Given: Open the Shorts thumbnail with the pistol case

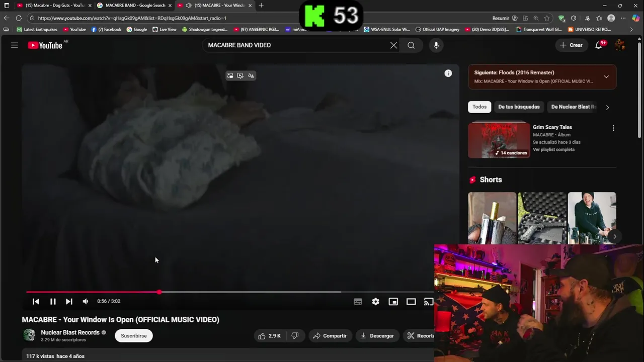Looking at the screenshot, I should 542,218.
